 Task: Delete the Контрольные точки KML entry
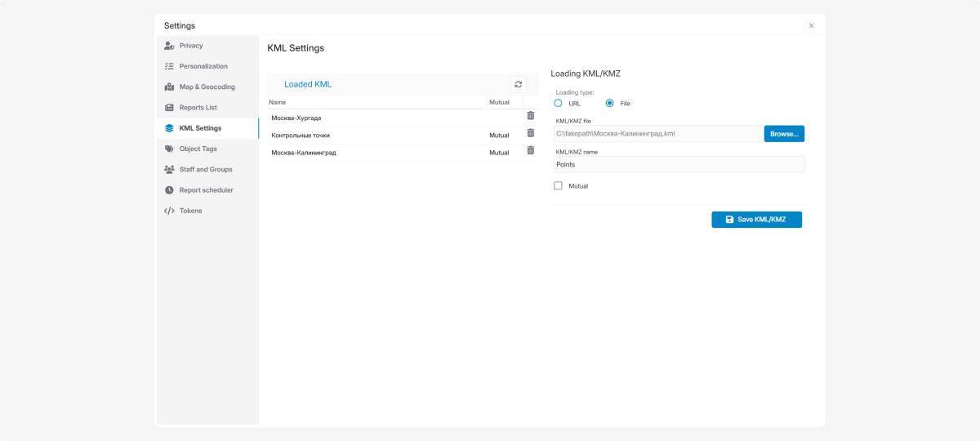[x=531, y=133]
